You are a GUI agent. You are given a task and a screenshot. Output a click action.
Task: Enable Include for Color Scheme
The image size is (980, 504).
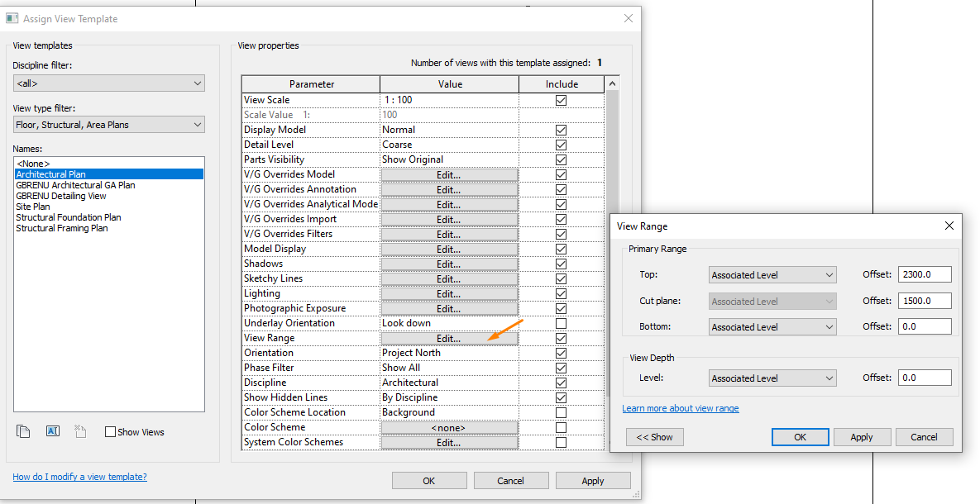click(561, 426)
